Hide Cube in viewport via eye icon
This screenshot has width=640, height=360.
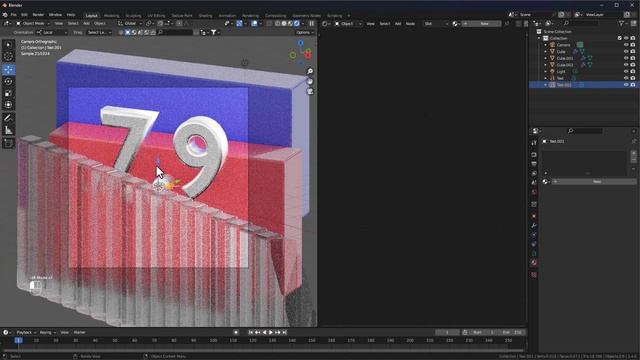[x=626, y=51]
